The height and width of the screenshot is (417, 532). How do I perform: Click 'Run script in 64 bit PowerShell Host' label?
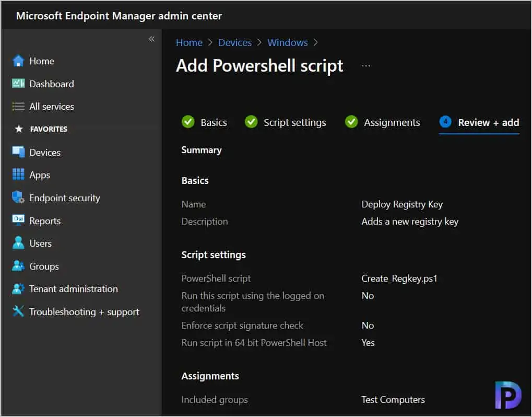pos(254,343)
